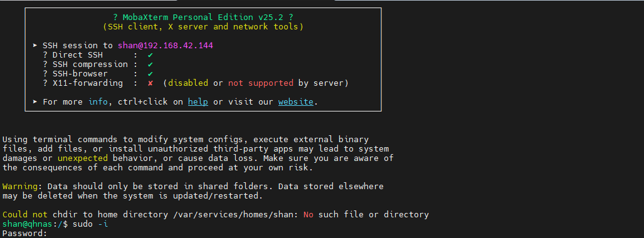Click 'may be deleted when the system' line
644x238 pixels.
[x=133, y=196]
